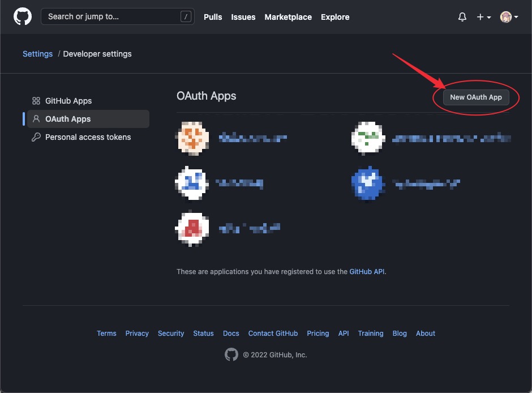This screenshot has width=532, height=393.
Task: Open the Docs footer link
Action: [x=231, y=334]
